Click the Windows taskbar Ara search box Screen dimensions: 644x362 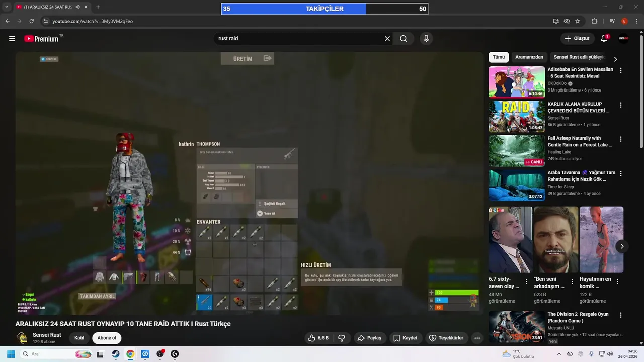pos(56,354)
